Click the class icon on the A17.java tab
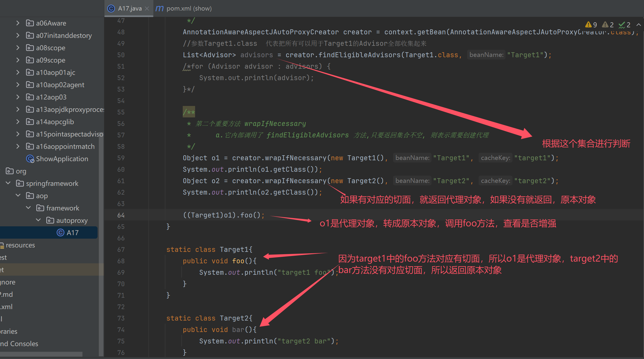The height and width of the screenshot is (359, 644). (111, 9)
